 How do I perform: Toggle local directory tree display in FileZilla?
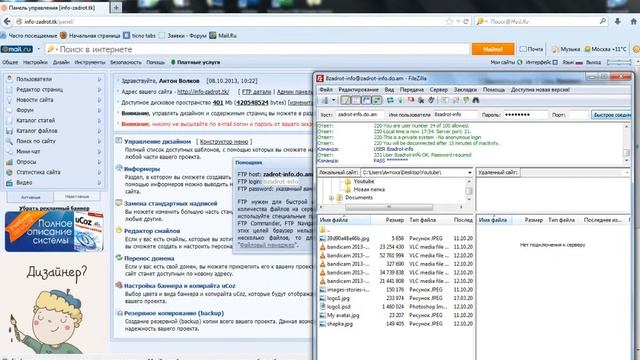[x=356, y=100]
